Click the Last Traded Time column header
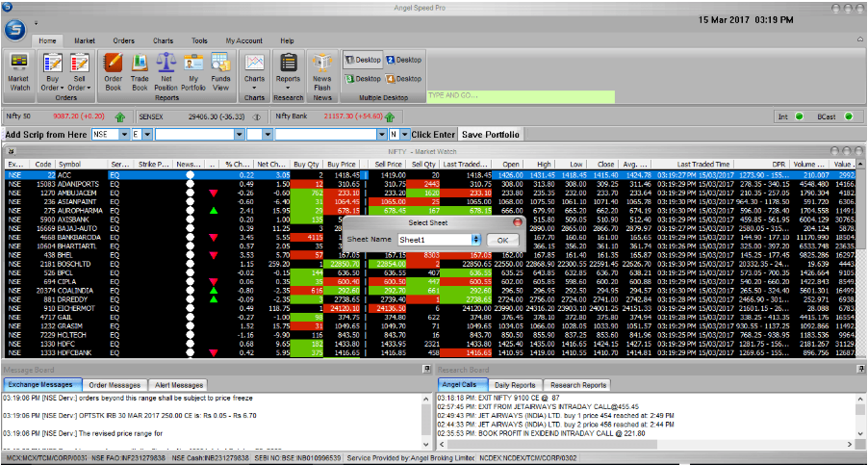 click(x=694, y=165)
